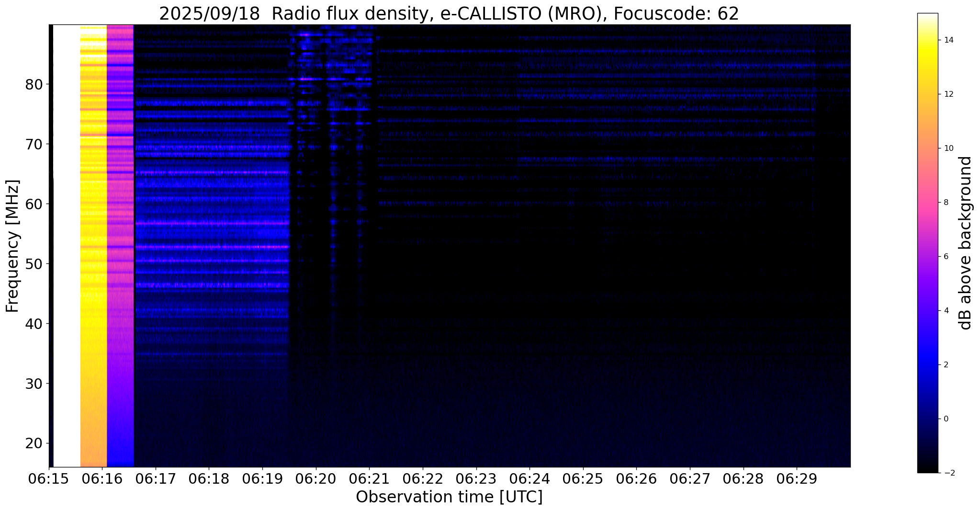Click the 20 MHz frequency tick label
Image resolution: width=980 pixels, height=511 pixels.
point(34,443)
